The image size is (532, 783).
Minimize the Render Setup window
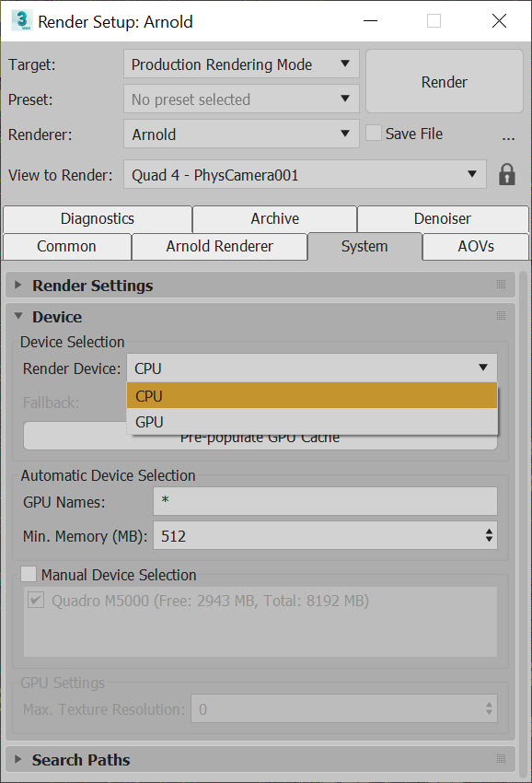[370, 21]
